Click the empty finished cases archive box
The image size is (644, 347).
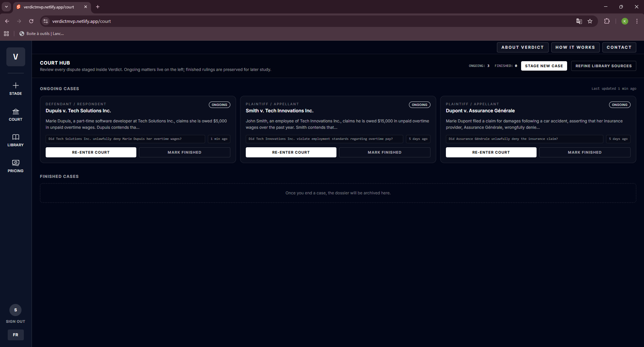click(x=338, y=193)
